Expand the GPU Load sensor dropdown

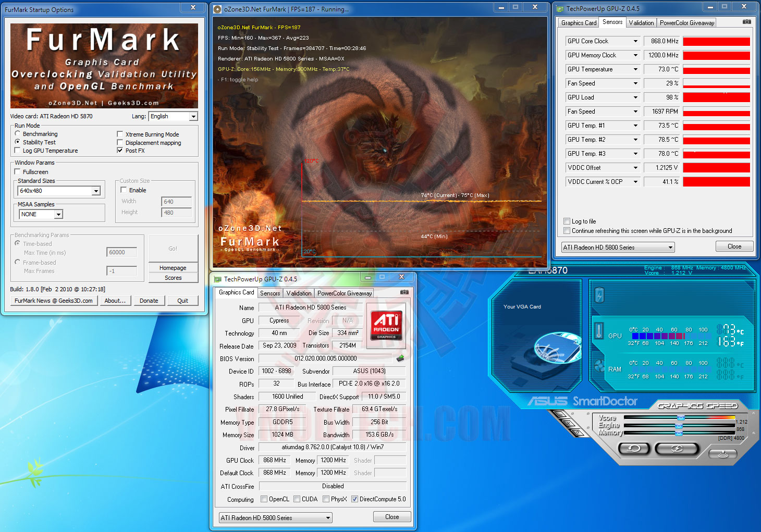pos(635,97)
